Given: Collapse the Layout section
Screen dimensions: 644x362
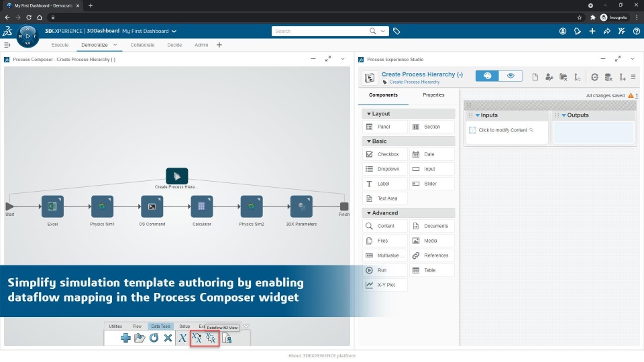Looking at the screenshot, I should tap(369, 114).
